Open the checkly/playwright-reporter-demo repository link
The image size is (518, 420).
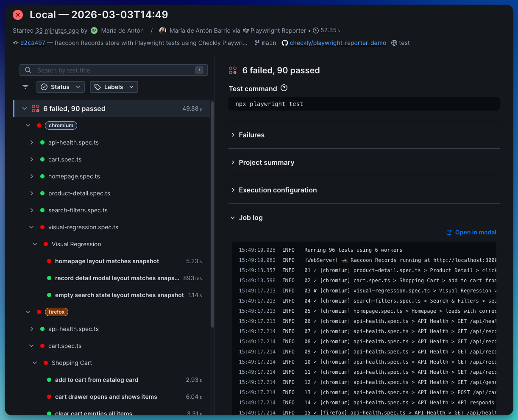[338, 43]
